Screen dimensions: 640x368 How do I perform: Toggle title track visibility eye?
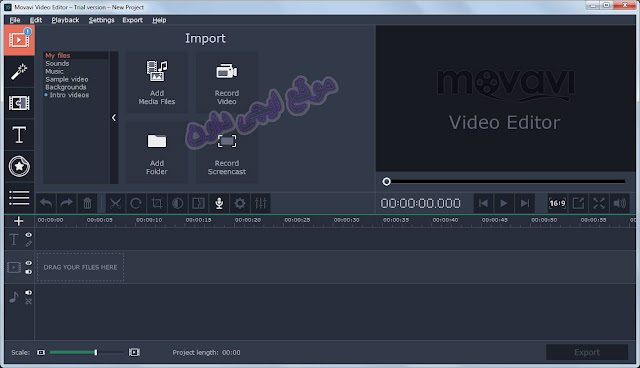pyautogui.click(x=29, y=235)
